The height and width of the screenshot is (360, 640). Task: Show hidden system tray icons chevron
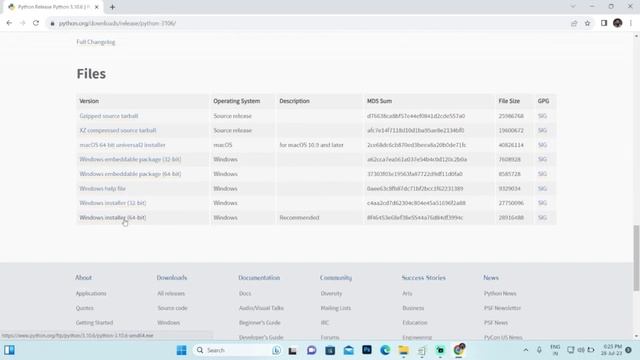pos(526,350)
